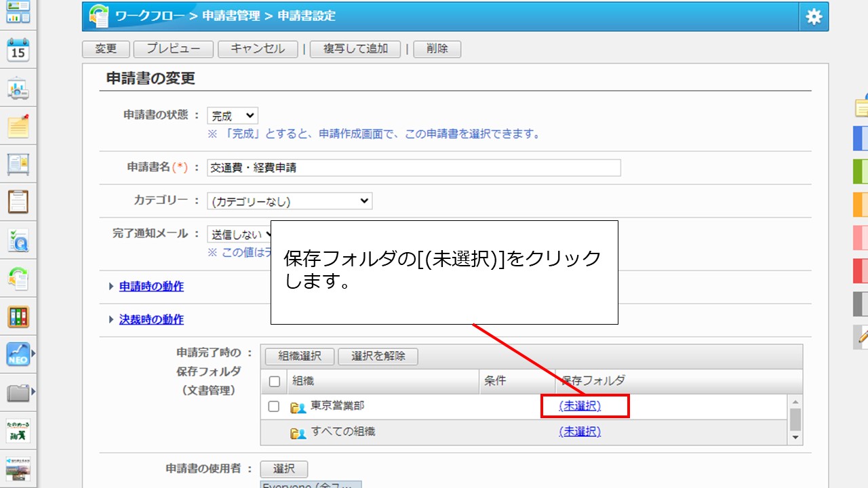Open the workflow icon in sidebar

click(x=18, y=278)
